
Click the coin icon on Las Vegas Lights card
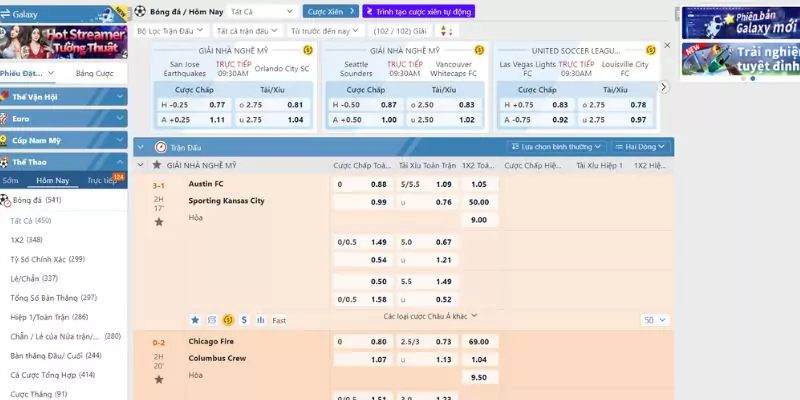651,51
